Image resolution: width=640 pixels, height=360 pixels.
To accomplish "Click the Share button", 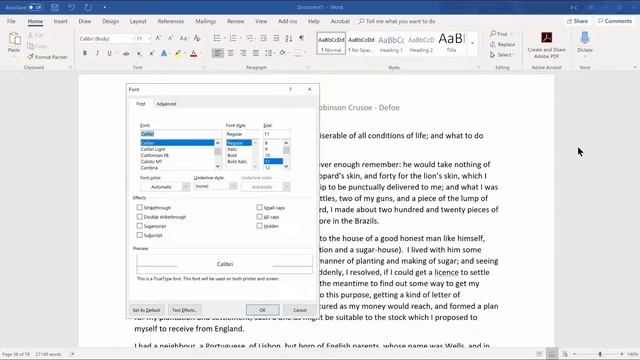I will (578, 21).
